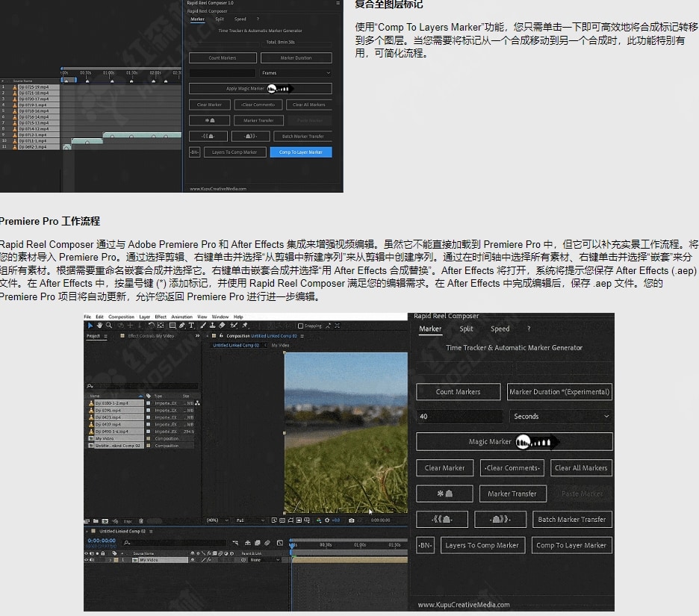Viewport: 699px width, 616px height.
Task: Select the Type (T) tool
Action: (192, 326)
